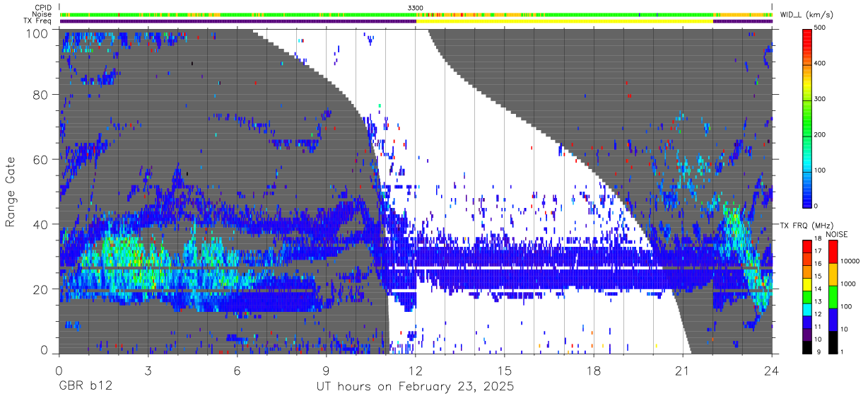The height and width of the screenshot is (401, 868).
Task: Click the yellow segment of the TX Freq bar
Action: (x=565, y=21)
